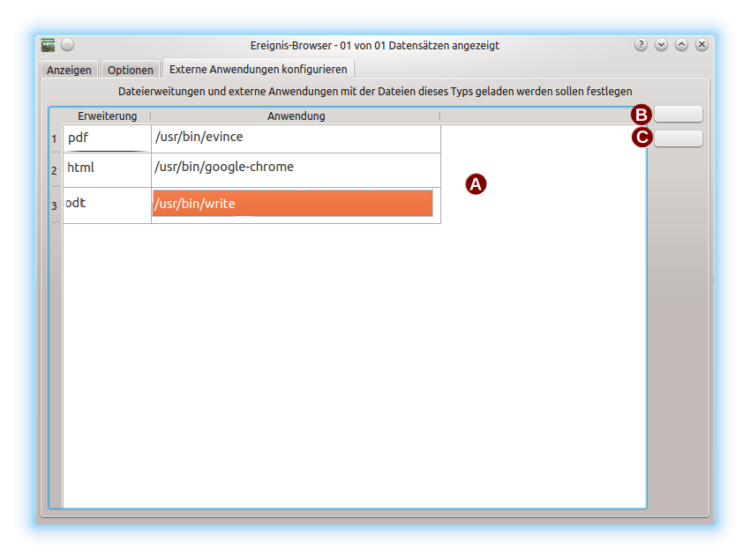Select the pdf extension cell
Viewport: 750px width, 560px height.
coord(107,138)
